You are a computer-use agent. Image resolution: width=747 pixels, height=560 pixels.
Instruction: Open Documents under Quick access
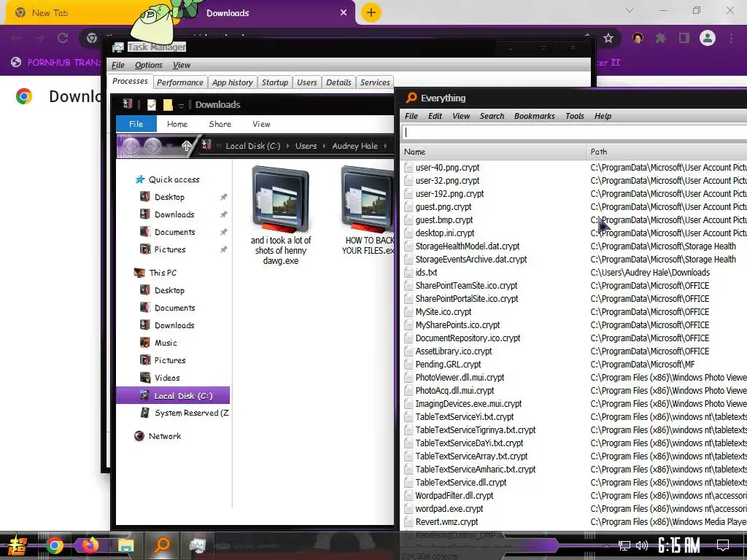point(174,232)
